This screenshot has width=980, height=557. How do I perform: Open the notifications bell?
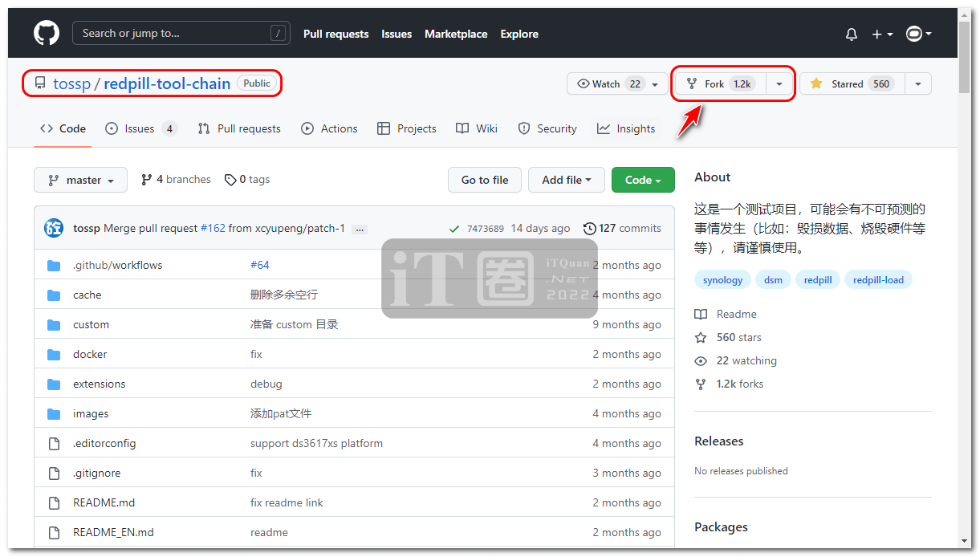[x=852, y=34]
